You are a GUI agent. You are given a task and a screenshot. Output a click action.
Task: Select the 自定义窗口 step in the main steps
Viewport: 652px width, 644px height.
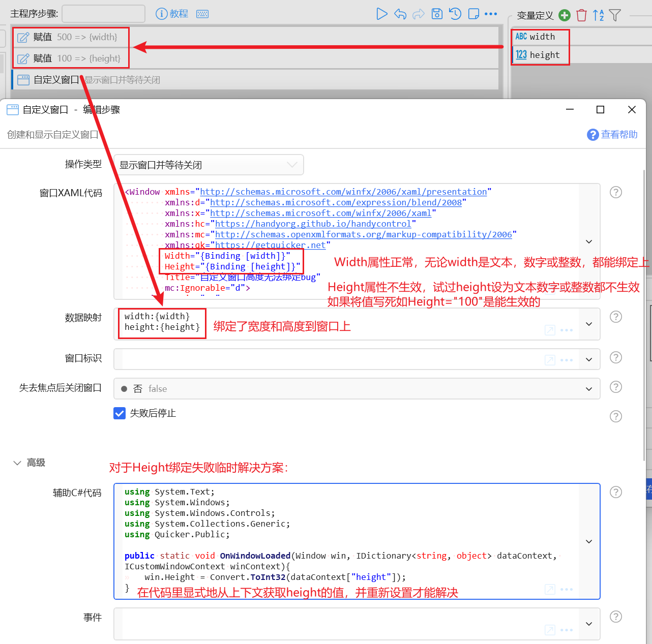(254, 80)
